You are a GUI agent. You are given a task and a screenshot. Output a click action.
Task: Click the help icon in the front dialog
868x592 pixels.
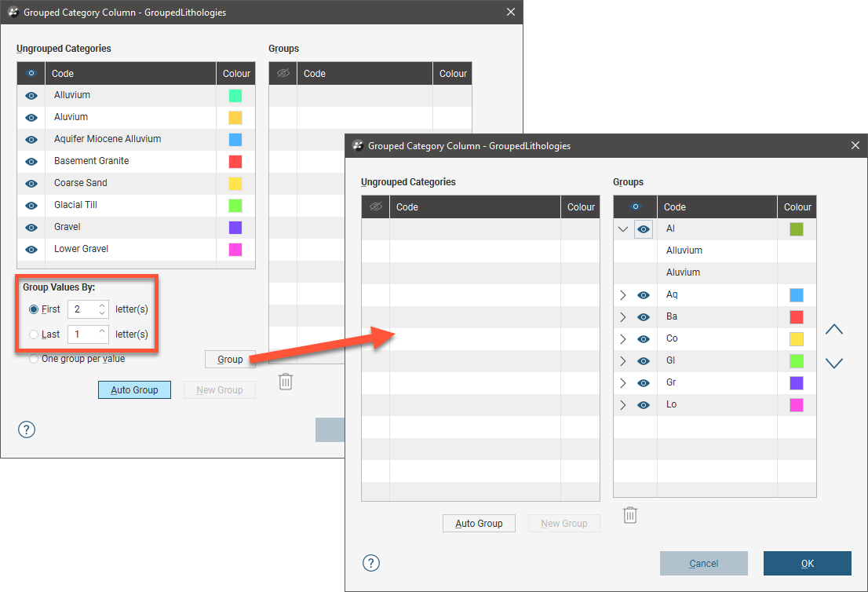(371, 563)
